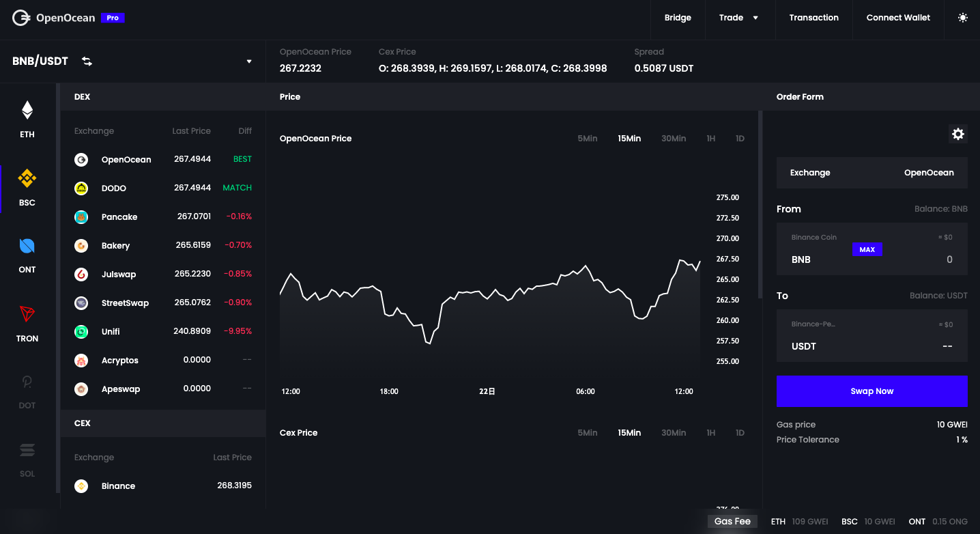Click the ONT 0.15 ONG gas entry
This screenshot has height=534, width=980.
(x=938, y=522)
